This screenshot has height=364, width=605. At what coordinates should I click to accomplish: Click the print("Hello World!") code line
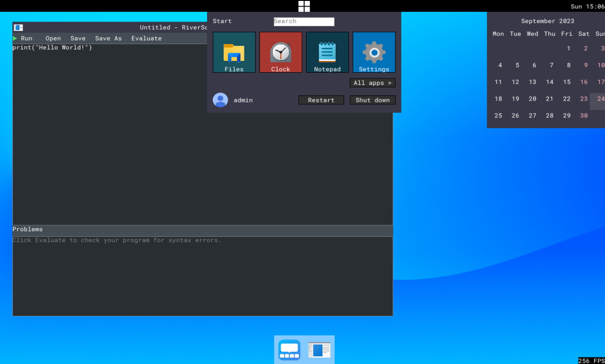point(52,48)
